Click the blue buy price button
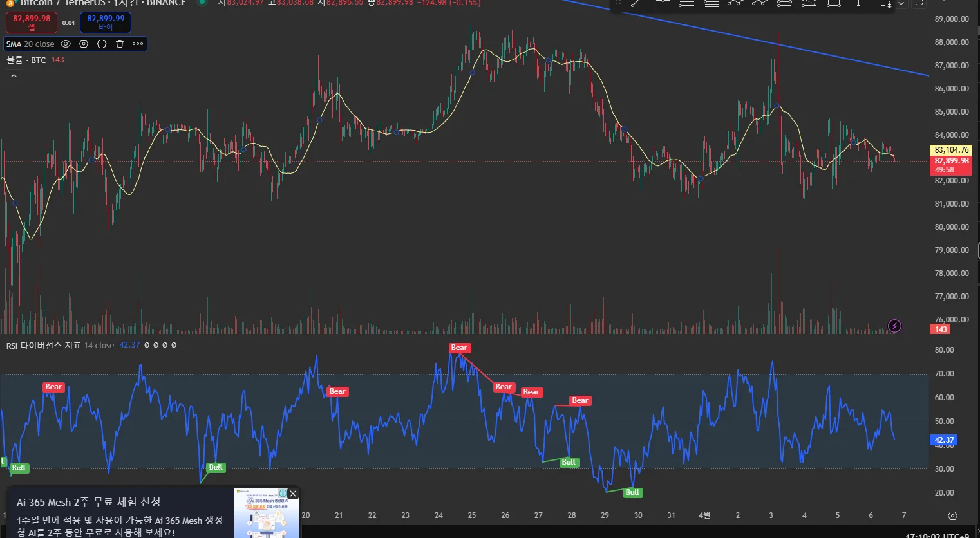Viewport: 980px width, 538px height. point(106,23)
